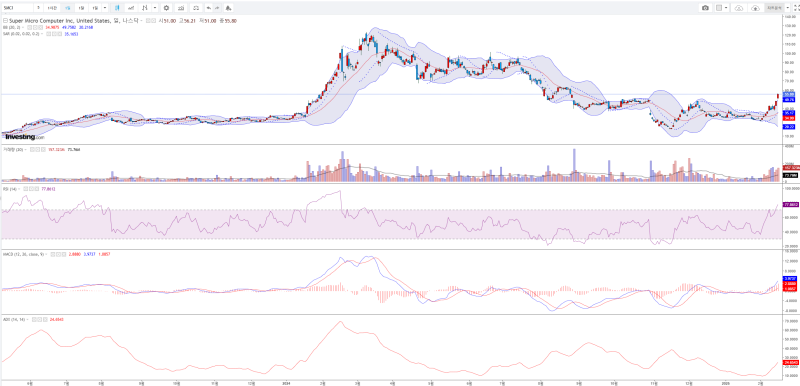This screenshot has height=386, width=800.
Task: Open ADX indicator settings icon
Action: pyautogui.click(x=40, y=319)
